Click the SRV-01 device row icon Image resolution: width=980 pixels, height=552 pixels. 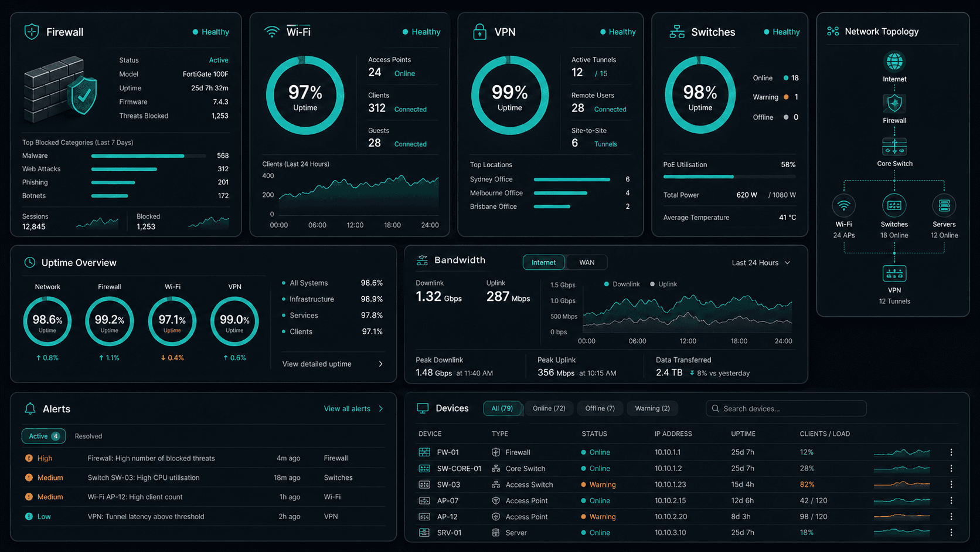[424, 533]
